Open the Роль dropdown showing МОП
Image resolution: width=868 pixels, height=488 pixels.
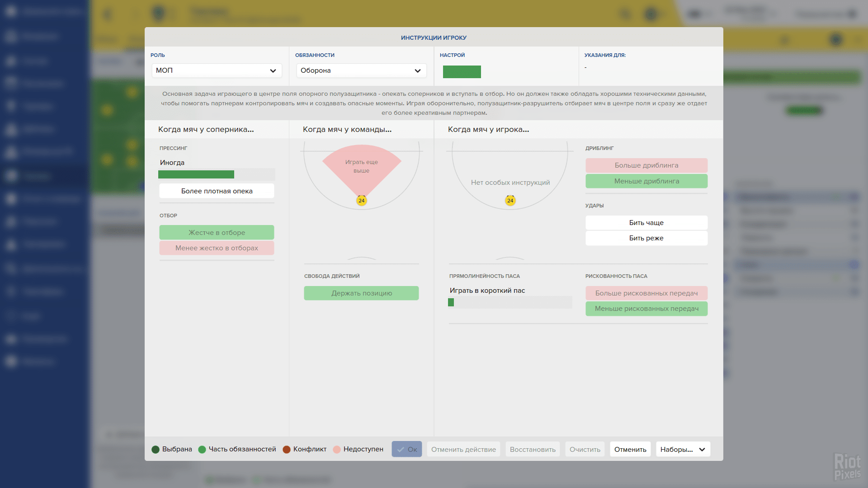coord(216,70)
